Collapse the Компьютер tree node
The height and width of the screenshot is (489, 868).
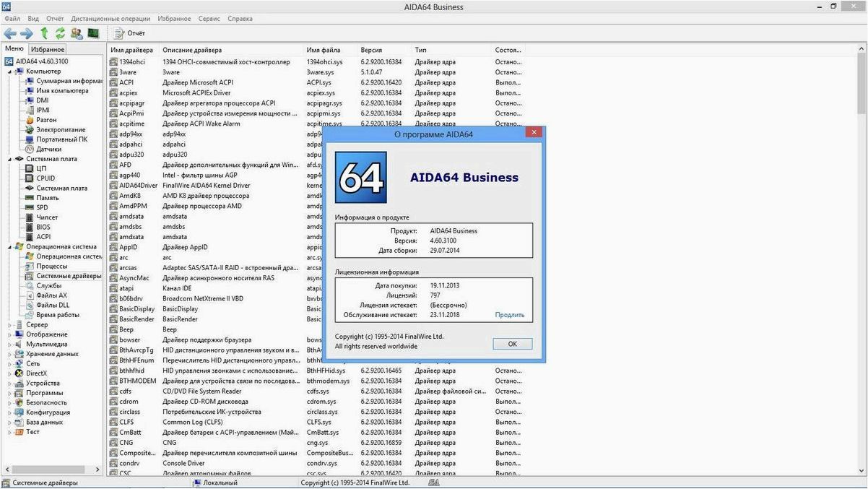[x=10, y=72]
